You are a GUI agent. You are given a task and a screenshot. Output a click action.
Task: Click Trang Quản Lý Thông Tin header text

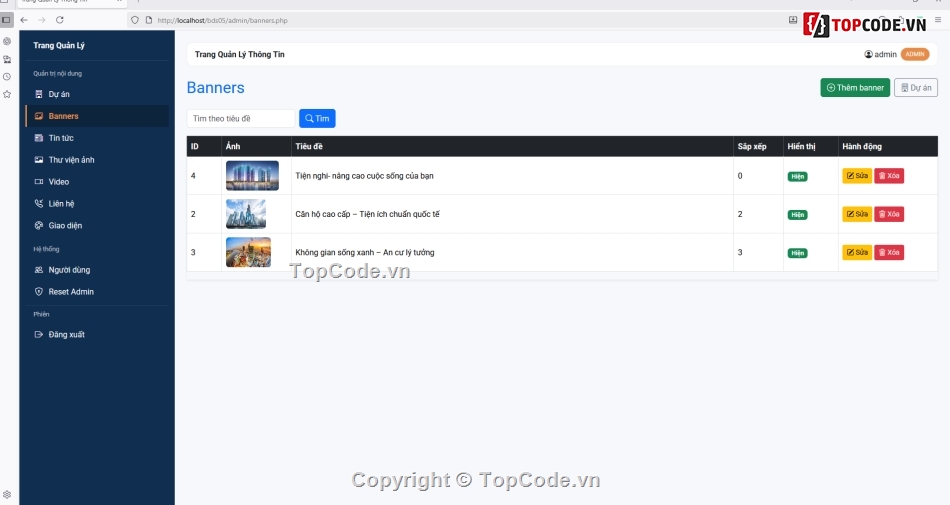point(239,54)
